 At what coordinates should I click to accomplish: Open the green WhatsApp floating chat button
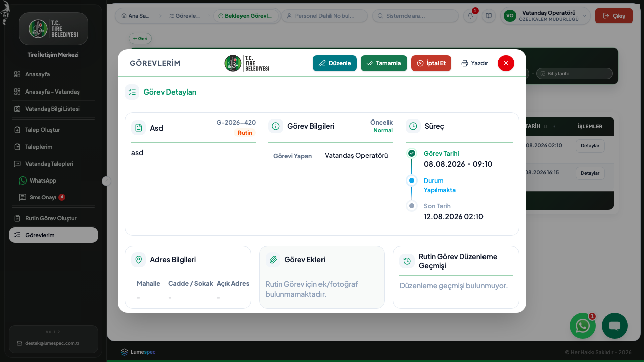[x=583, y=326]
